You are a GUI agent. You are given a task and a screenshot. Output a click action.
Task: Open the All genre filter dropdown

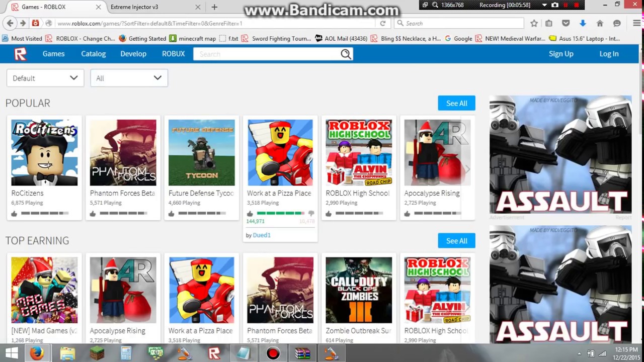click(129, 78)
